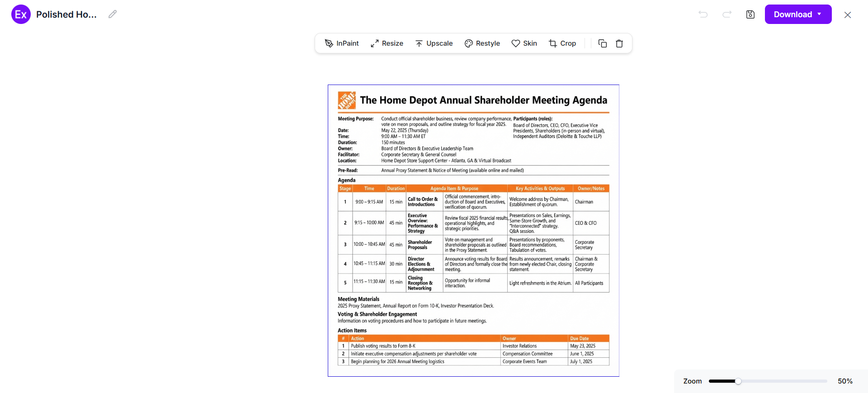
Task: Choose the Resize tool
Action: (x=387, y=43)
